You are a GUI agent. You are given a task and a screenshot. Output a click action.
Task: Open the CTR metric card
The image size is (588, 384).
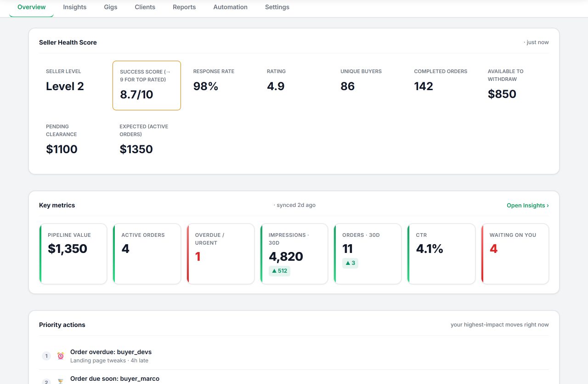point(441,254)
